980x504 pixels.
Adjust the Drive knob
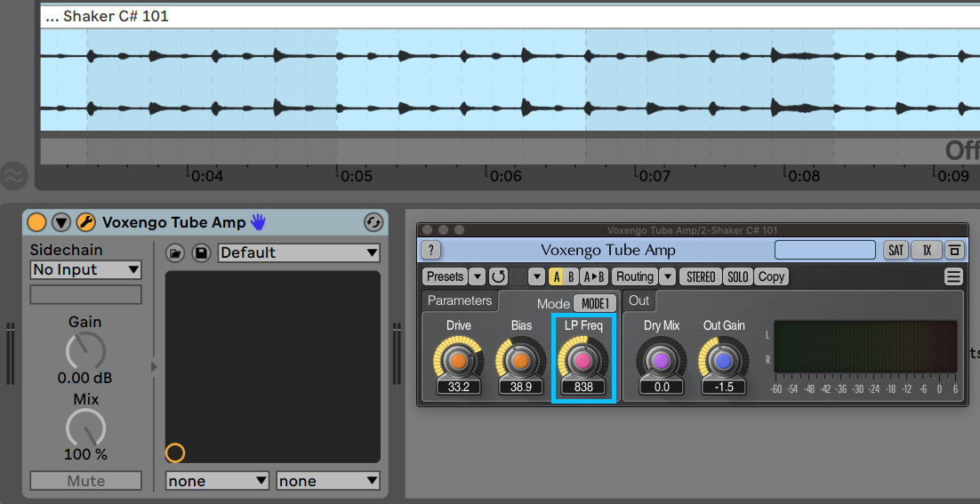[x=458, y=360]
